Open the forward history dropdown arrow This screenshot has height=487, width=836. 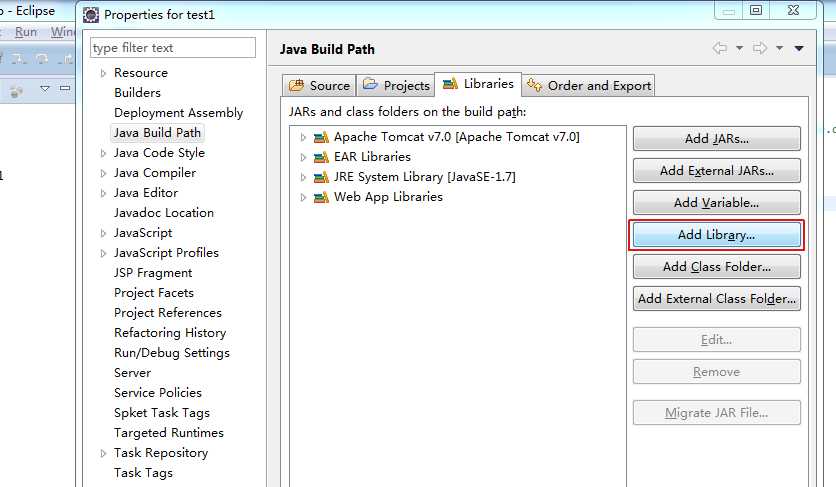click(779, 49)
